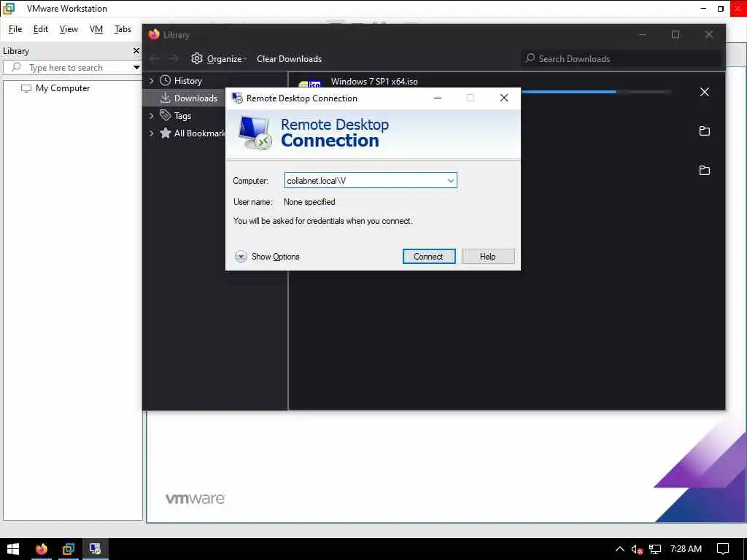Click the 7:28 AM clock

pos(686,548)
